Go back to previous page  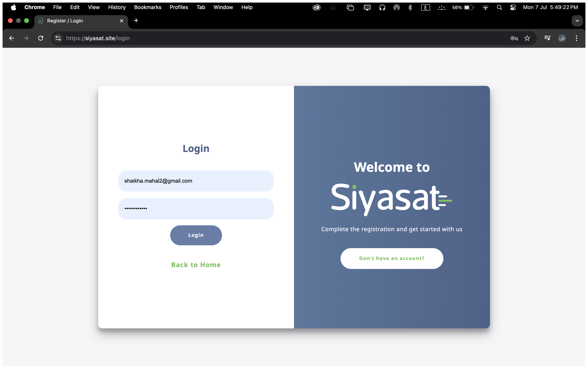coord(11,38)
